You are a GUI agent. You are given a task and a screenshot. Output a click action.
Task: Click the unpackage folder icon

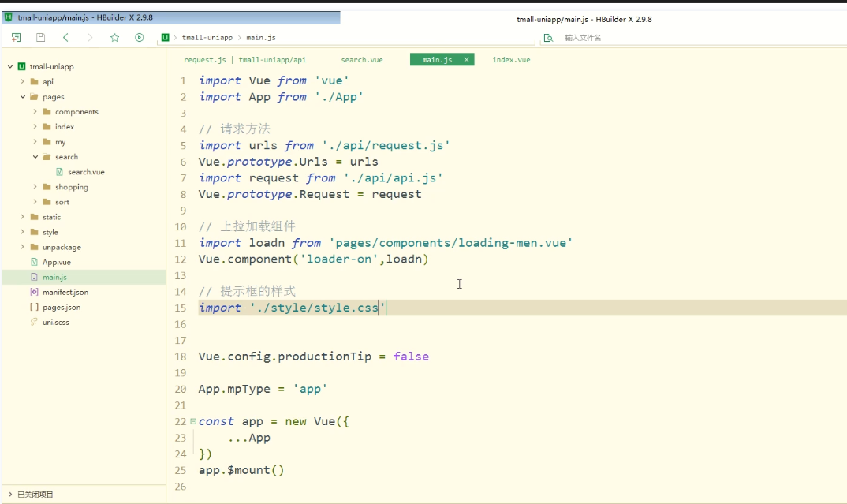(x=35, y=247)
